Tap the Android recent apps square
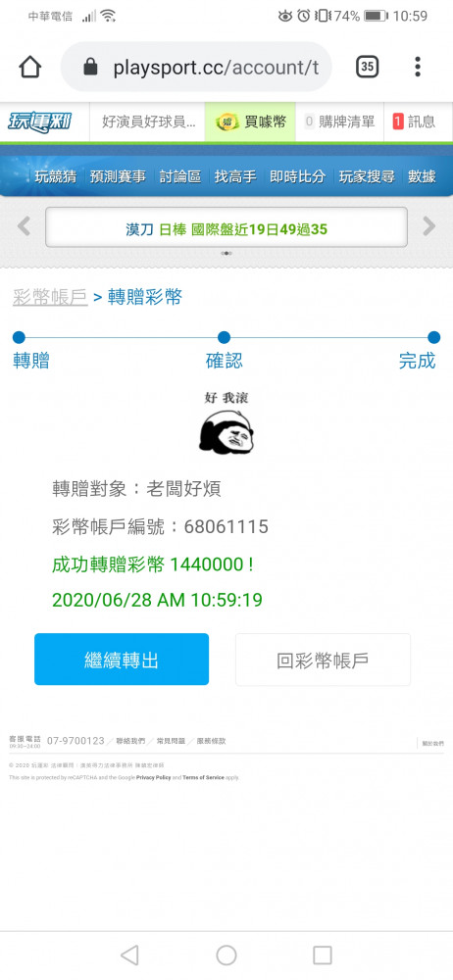Viewport: 453px width, 980px height. [323, 955]
